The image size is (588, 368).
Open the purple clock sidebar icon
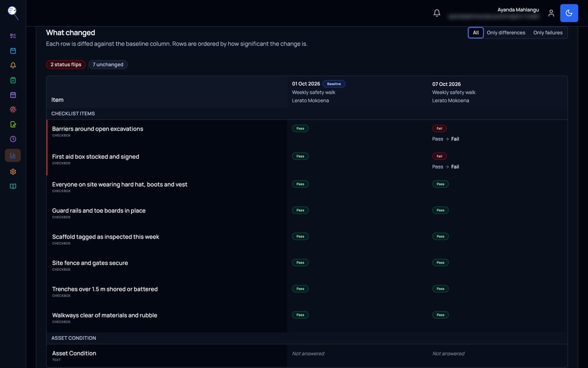tap(13, 139)
